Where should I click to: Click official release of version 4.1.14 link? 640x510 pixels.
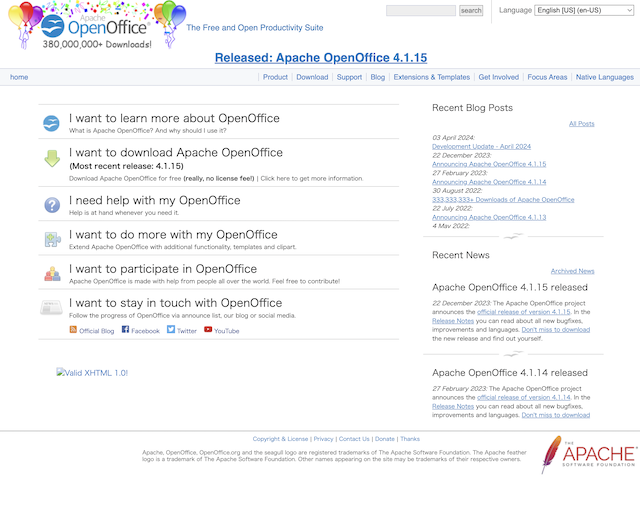tap(524, 397)
